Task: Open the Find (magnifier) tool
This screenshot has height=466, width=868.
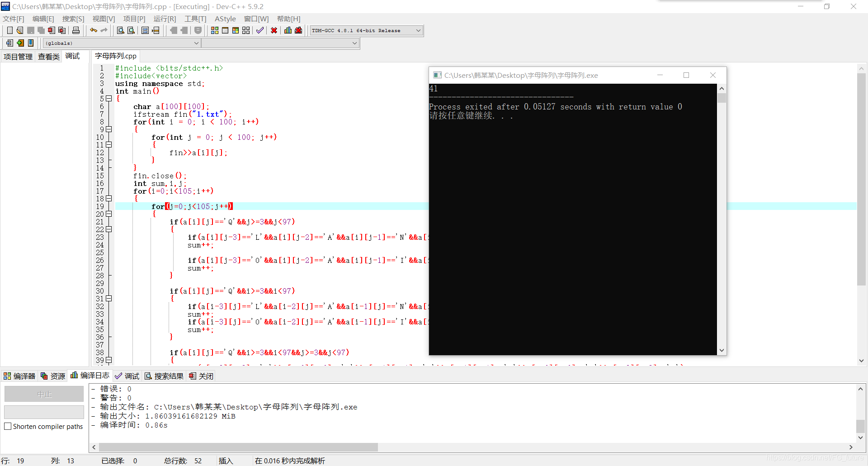Action: pos(121,30)
